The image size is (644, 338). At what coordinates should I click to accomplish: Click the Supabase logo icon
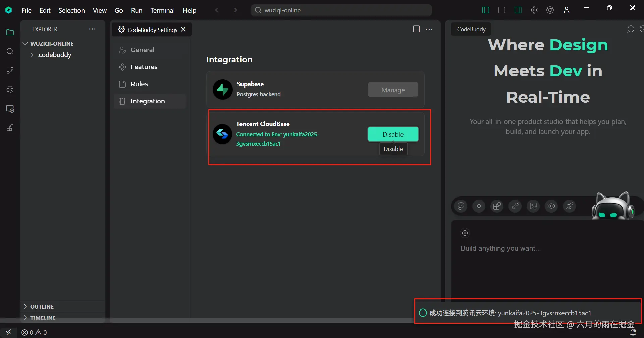[x=223, y=90]
